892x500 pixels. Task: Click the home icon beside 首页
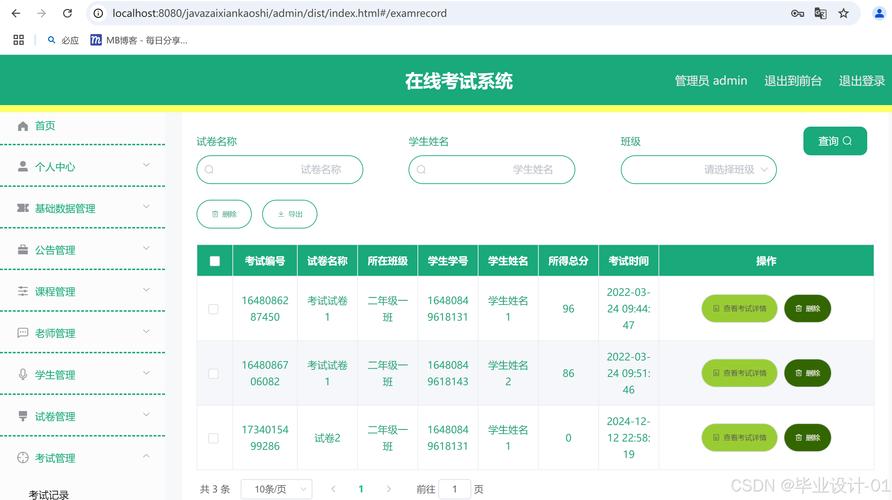pos(23,126)
